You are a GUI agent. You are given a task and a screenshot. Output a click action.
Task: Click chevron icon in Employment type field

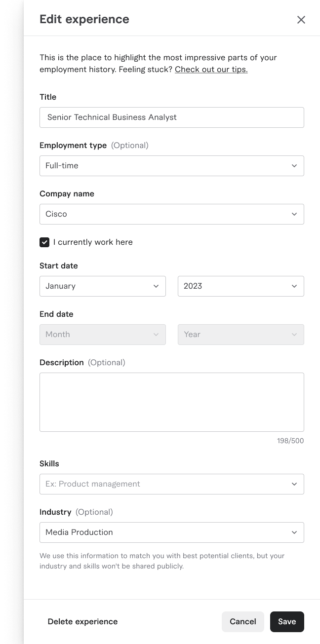coord(294,166)
